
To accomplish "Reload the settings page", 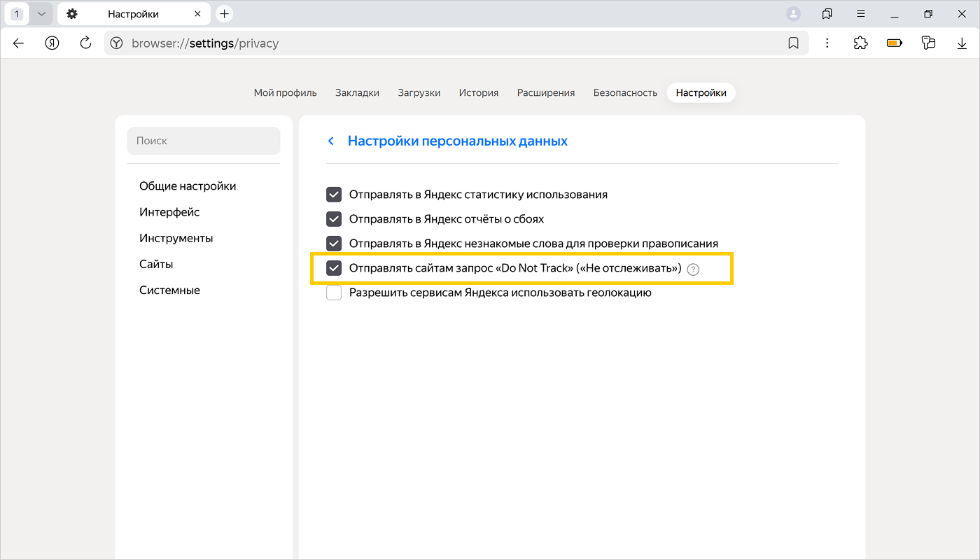I will click(x=85, y=43).
